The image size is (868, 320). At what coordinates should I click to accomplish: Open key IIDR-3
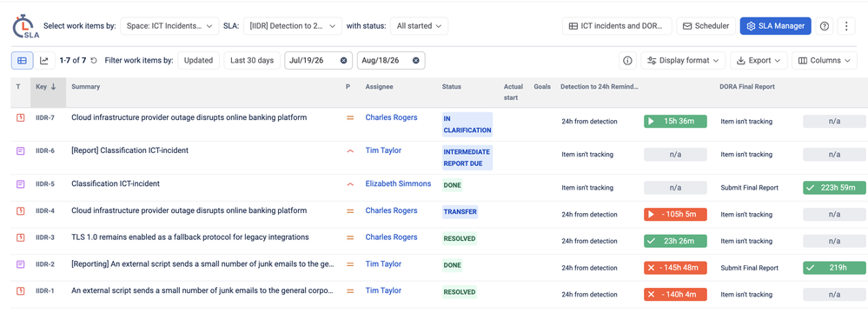click(x=45, y=237)
